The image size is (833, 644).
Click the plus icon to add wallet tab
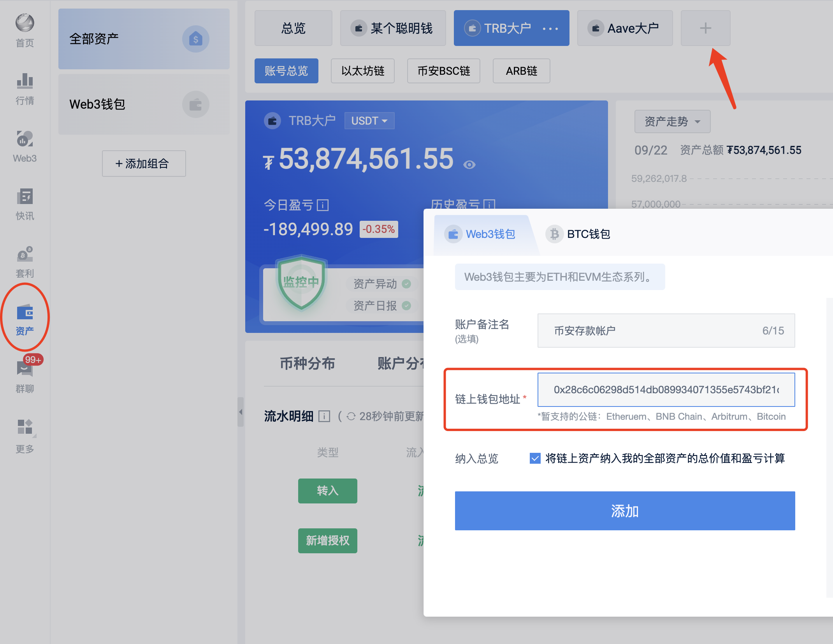coord(705,28)
